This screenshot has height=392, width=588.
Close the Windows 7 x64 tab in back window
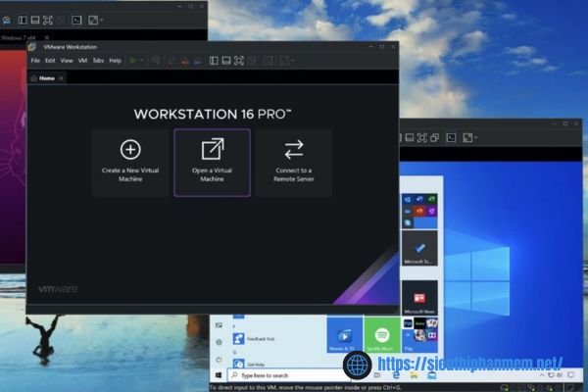click(46, 37)
